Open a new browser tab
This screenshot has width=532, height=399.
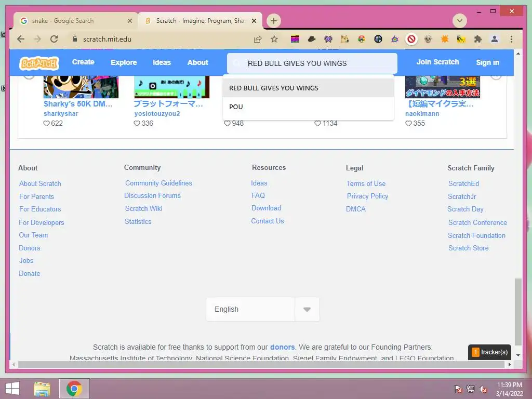coord(273,21)
